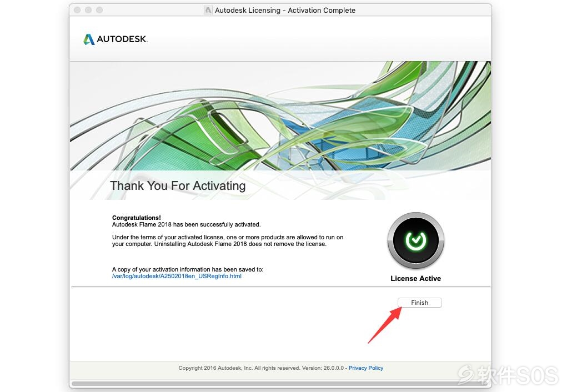
Task: Click the minimize window button
Action: pyautogui.click(x=88, y=10)
